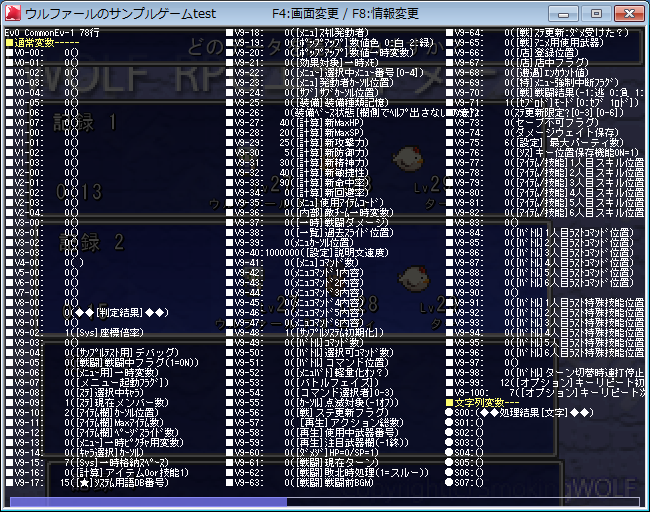Minimize the ウルファールのサンプルゲーム window
650x512 pixels.
pos(563,14)
